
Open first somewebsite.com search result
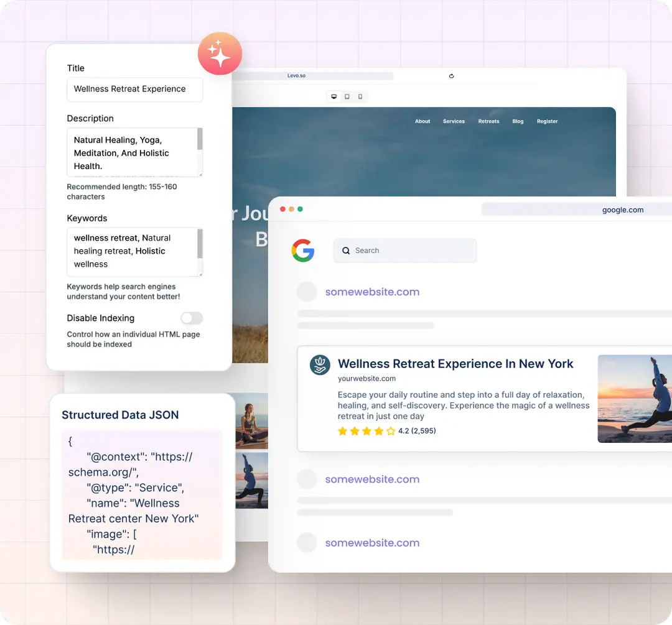pos(372,292)
